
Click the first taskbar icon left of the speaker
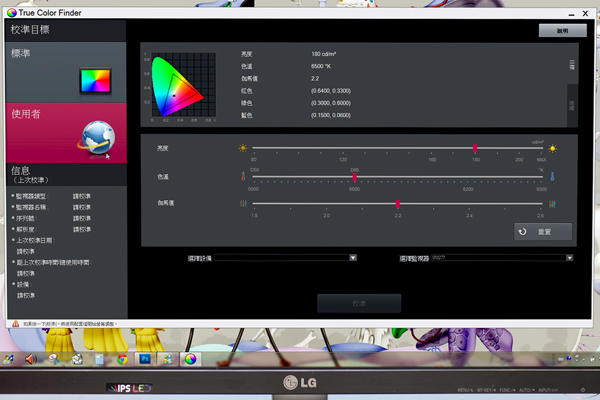(x=8, y=359)
